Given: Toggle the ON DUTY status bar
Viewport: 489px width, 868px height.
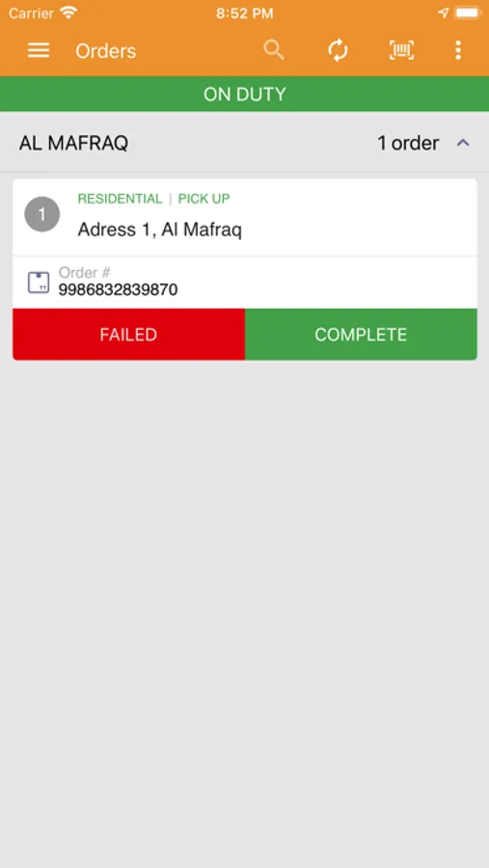Looking at the screenshot, I should pyautogui.click(x=244, y=95).
